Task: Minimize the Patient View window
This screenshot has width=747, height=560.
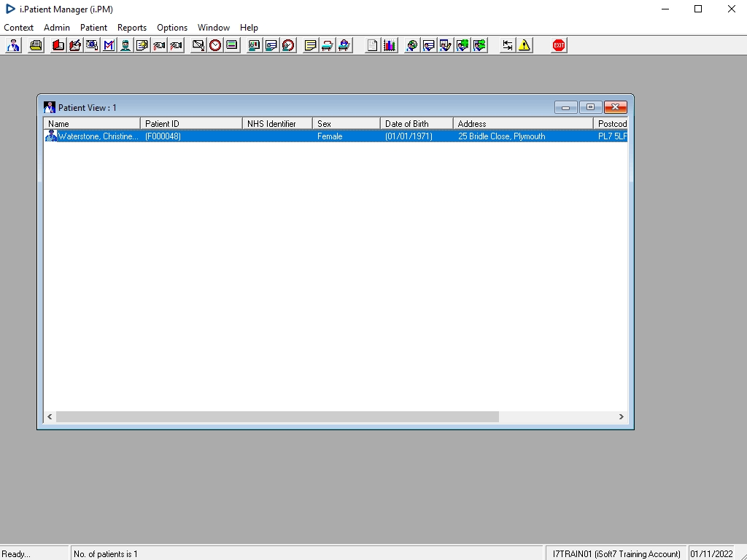Action: (x=566, y=107)
